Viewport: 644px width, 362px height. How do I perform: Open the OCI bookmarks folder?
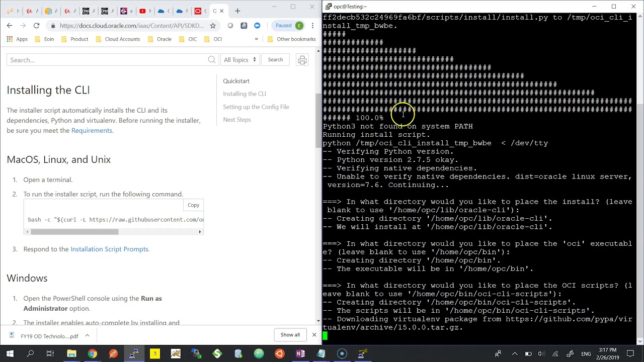[x=213, y=39]
